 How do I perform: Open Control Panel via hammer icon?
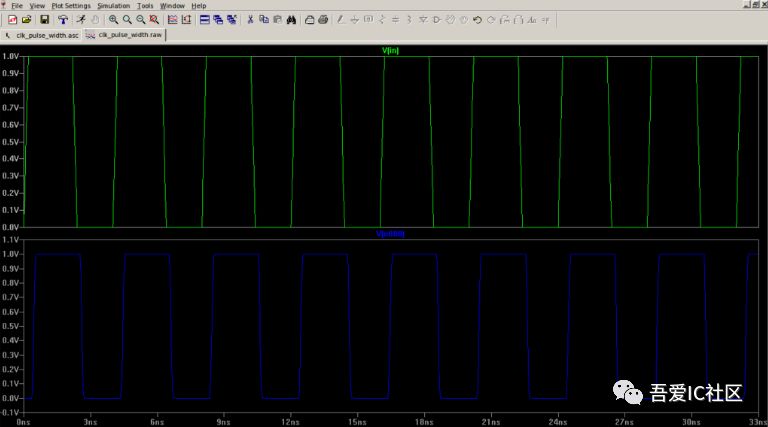click(x=61, y=19)
